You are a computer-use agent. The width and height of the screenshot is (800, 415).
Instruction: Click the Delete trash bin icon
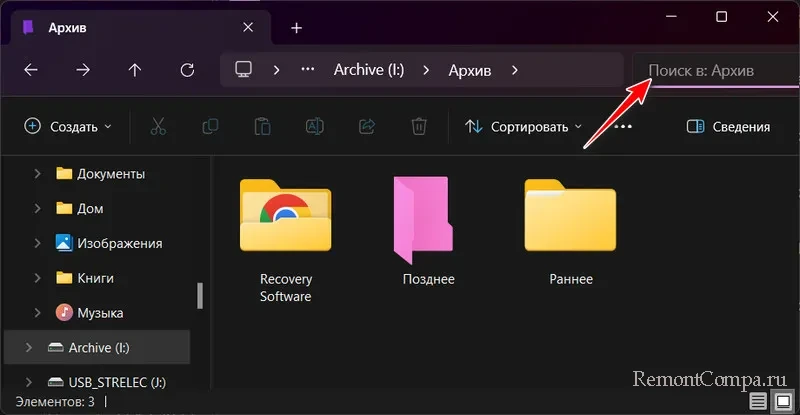click(x=419, y=127)
